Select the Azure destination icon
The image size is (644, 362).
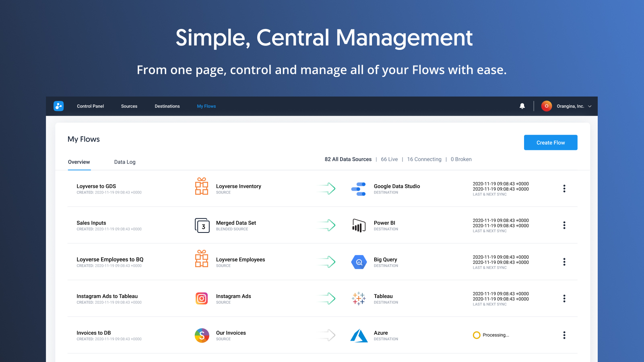[x=359, y=335]
